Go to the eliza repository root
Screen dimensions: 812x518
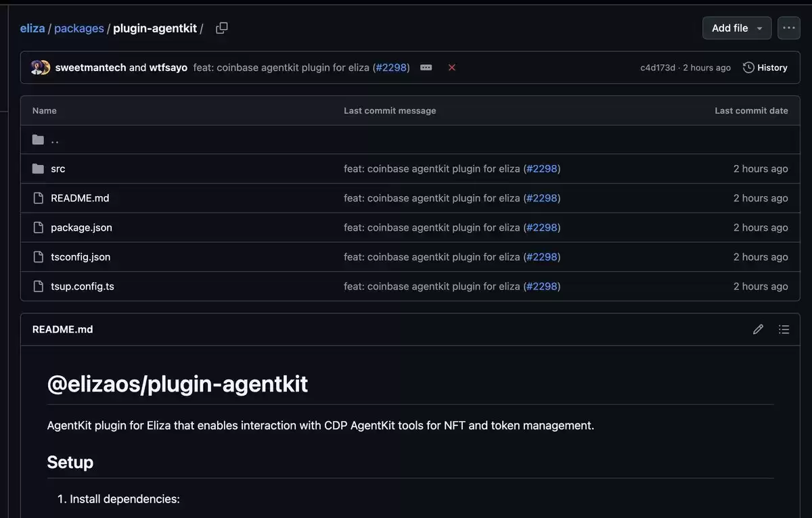coord(32,28)
